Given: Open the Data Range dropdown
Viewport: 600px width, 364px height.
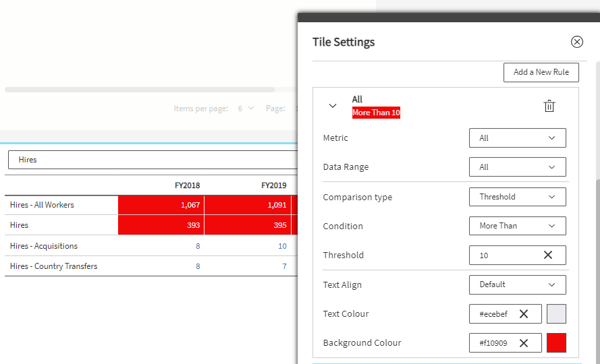Looking at the screenshot, I should [517, 167].
